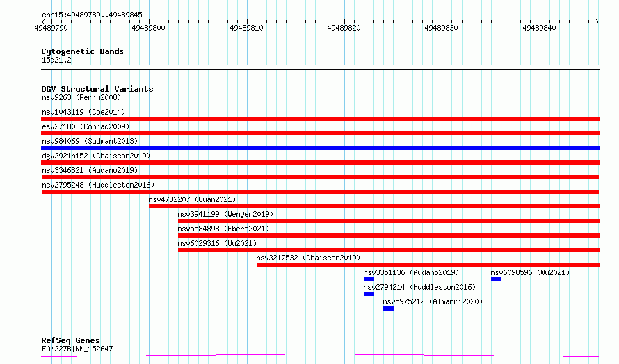Open nsv5584898 (Ebert2021) label
The image size is (619, 364).
click(223, 229)
